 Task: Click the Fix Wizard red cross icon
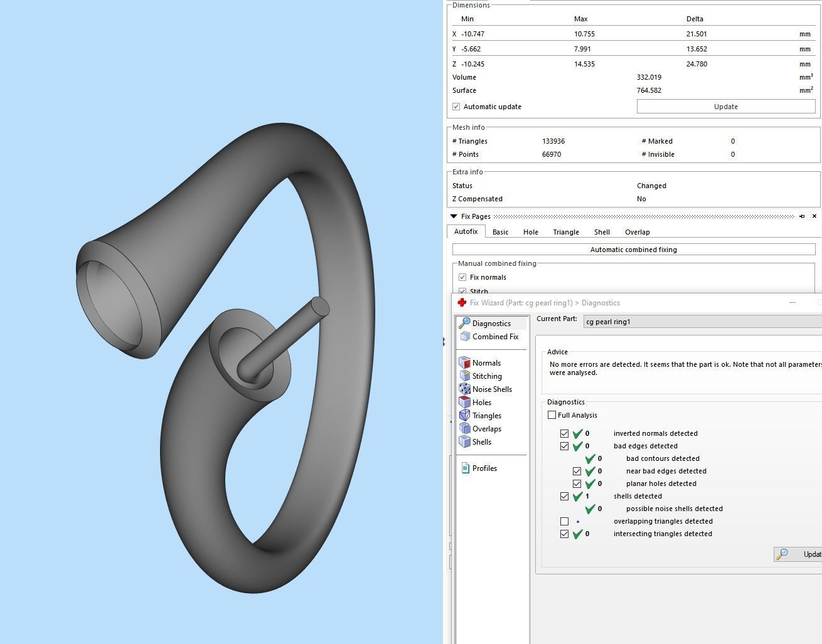click(x=462, y=303)
